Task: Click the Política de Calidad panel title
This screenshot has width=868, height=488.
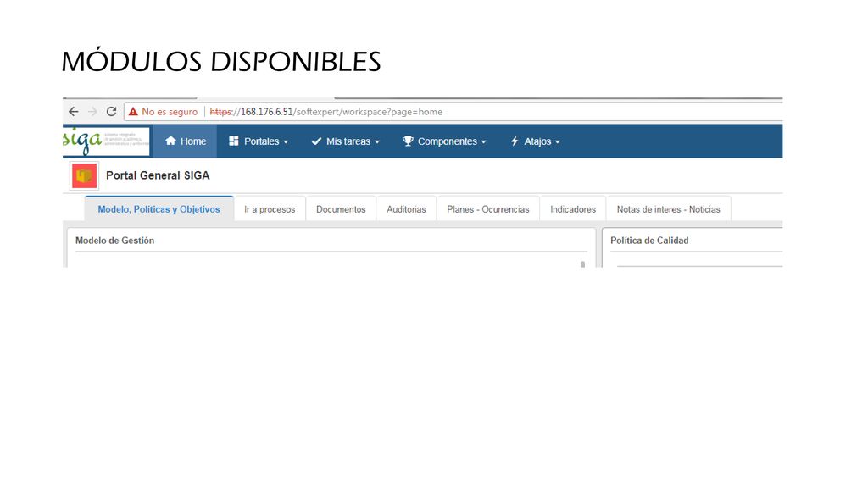Action: tap(649, 241)
